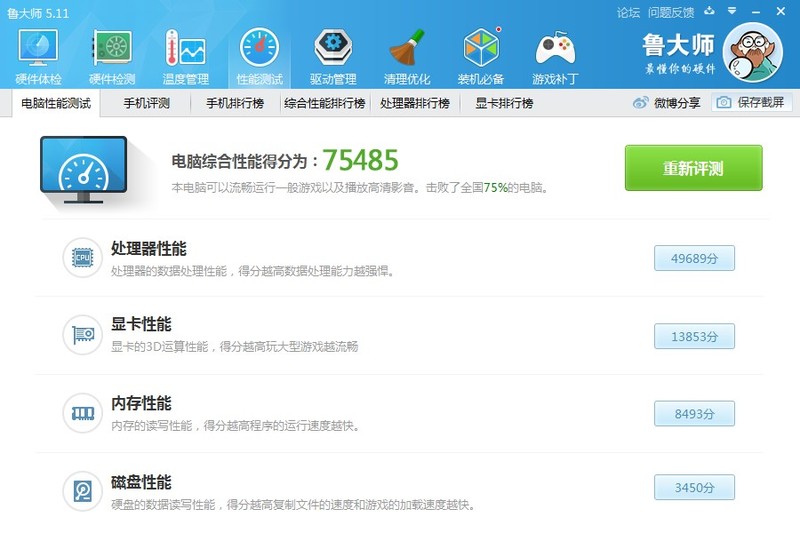This screenshot has height=533, width=800.
Task: Click the graphics card icon beside 显卡性能
Action: (x=83, y=335)
